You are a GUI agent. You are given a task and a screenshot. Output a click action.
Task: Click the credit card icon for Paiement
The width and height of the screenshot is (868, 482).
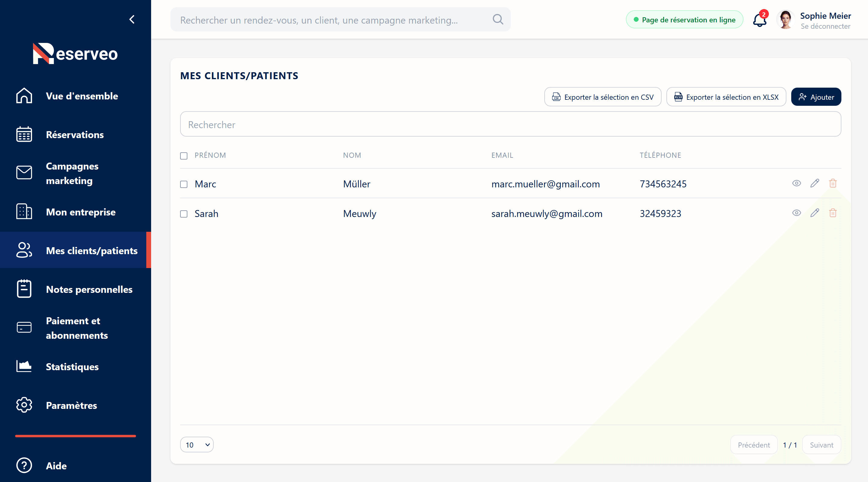tap(24, 328)
